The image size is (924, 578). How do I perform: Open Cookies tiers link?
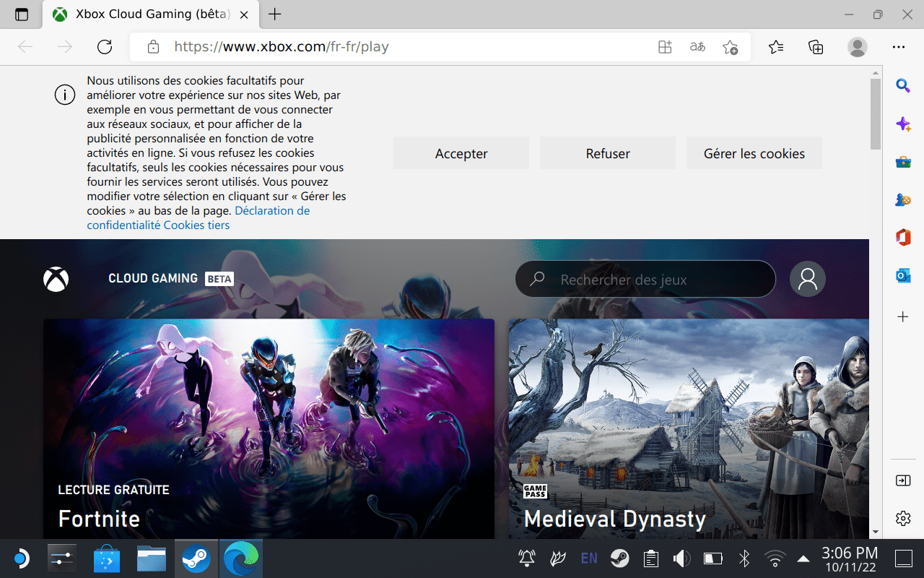pyautogui.click(x=196, y=225)
